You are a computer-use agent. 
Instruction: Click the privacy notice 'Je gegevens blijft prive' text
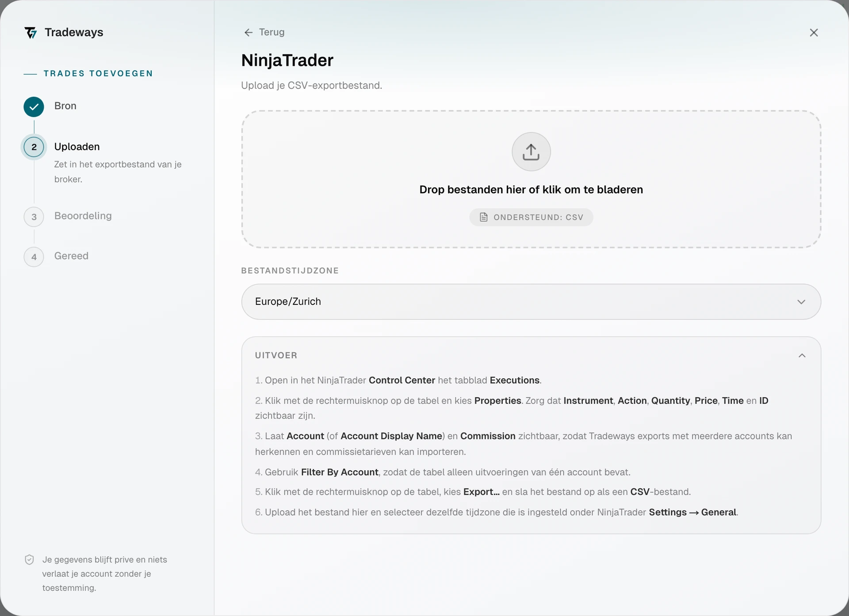point(105,574)
